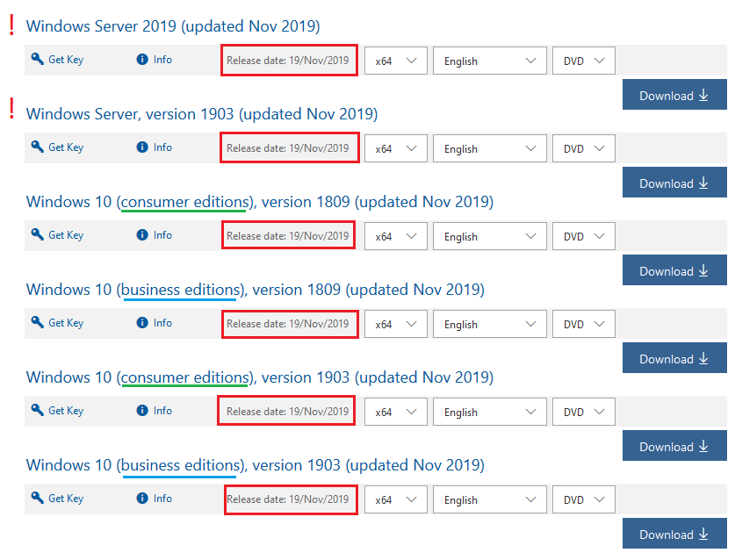This screenshot has width=735, height=560.
Task: Click Download under Windows 10 business editions 1809 row
Action: pyautogui.click(x=674, y=358)
